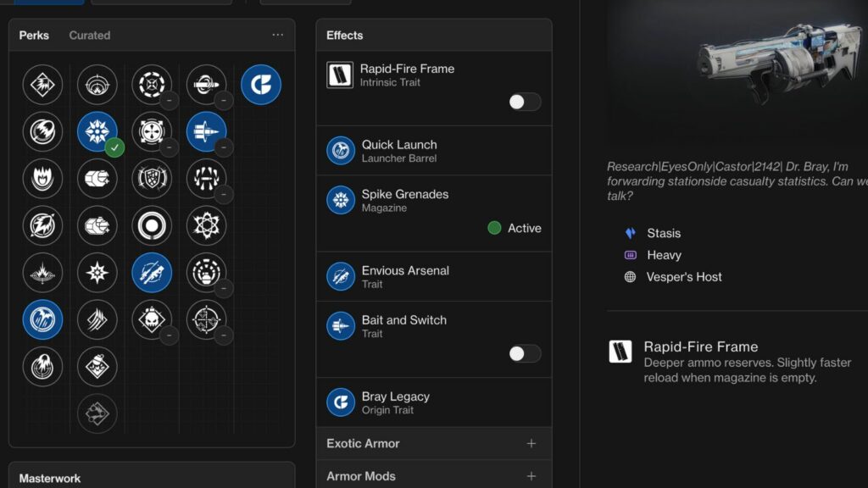This screenshot has width=868, height=488.
Task: Click the "Heavy" ammo label
Action: coord(665,255)
